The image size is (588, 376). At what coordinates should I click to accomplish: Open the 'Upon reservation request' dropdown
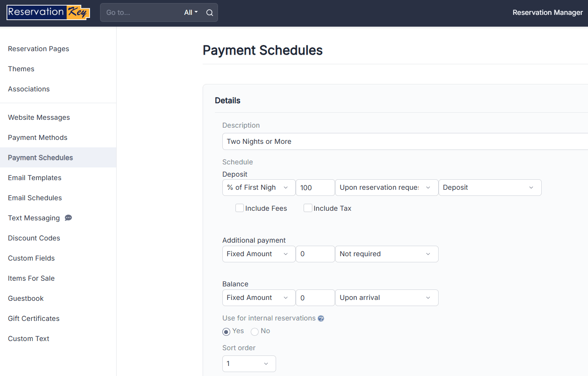[386, 187]
